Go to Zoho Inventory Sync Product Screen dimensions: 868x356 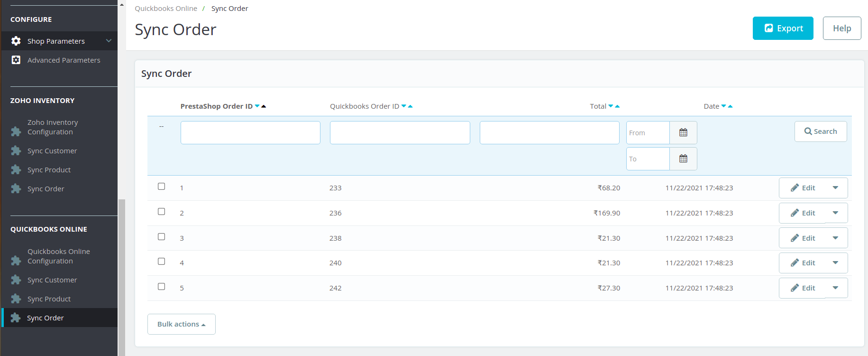tap(49, 170)
